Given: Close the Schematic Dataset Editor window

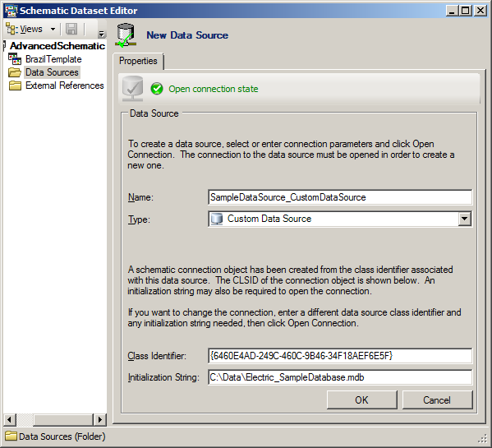Looking at the screenshot, I should coord(481,11).
